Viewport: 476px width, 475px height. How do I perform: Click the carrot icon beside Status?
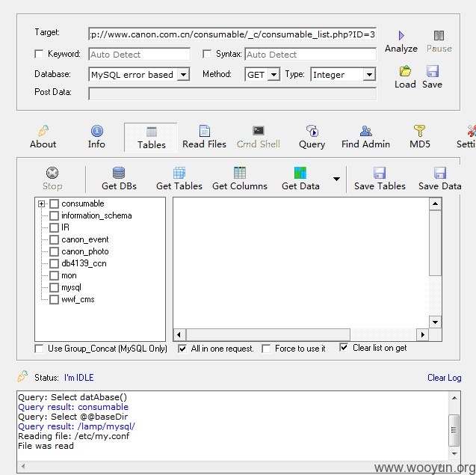(22, 376)
